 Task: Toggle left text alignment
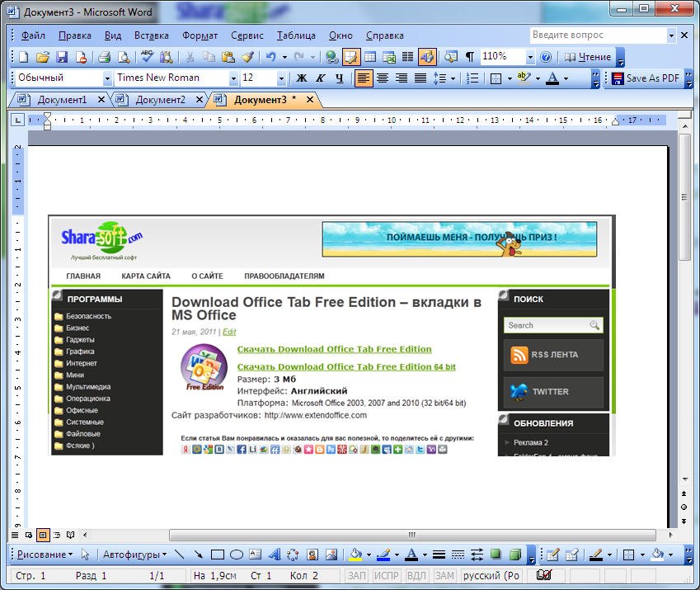tap(364, 78)
